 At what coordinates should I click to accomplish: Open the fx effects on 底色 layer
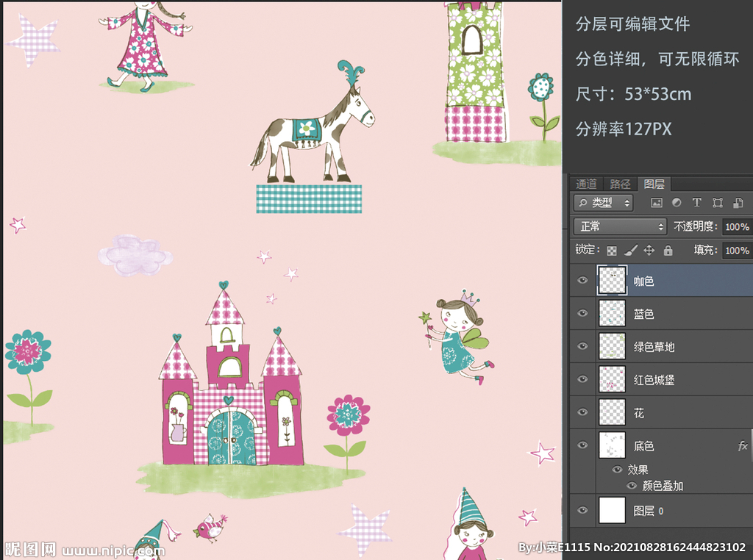tap(743, 446)
